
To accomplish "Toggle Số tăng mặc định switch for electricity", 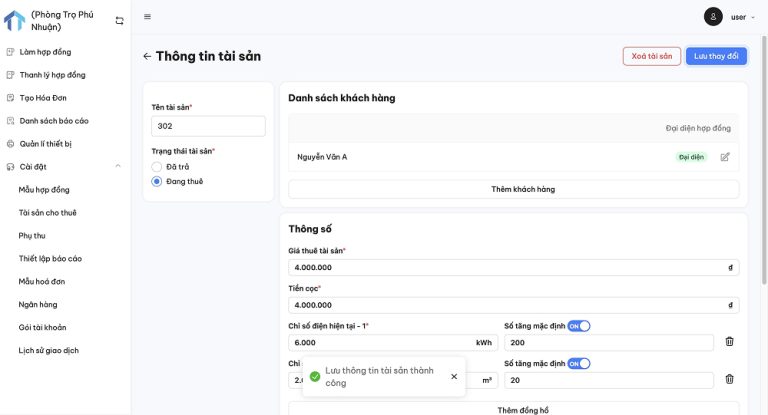I will 579,326.
